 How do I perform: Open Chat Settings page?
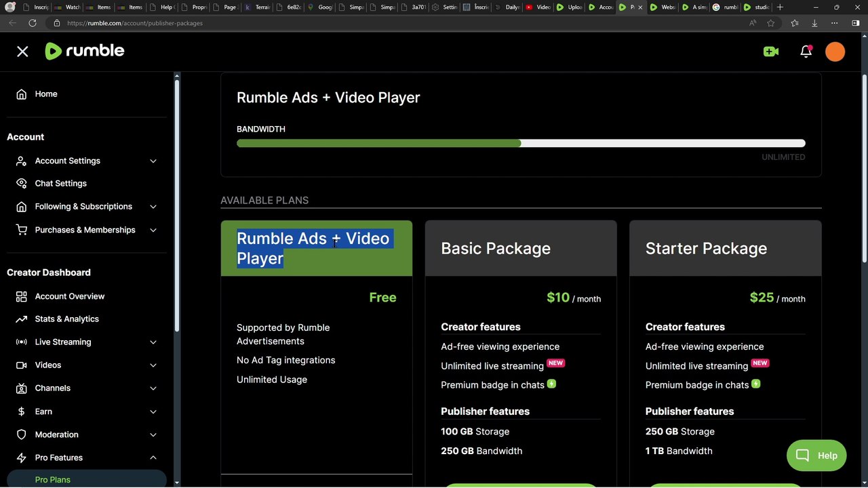point(60,184)
